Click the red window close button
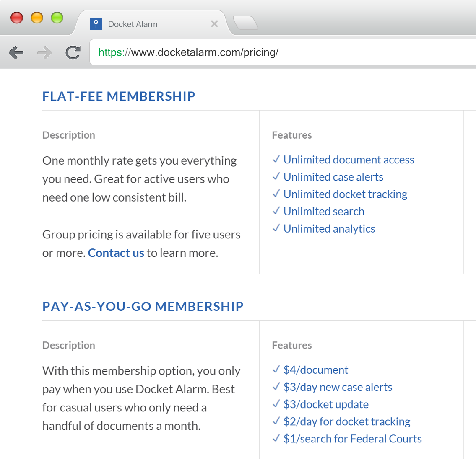 tap(17, 18)
